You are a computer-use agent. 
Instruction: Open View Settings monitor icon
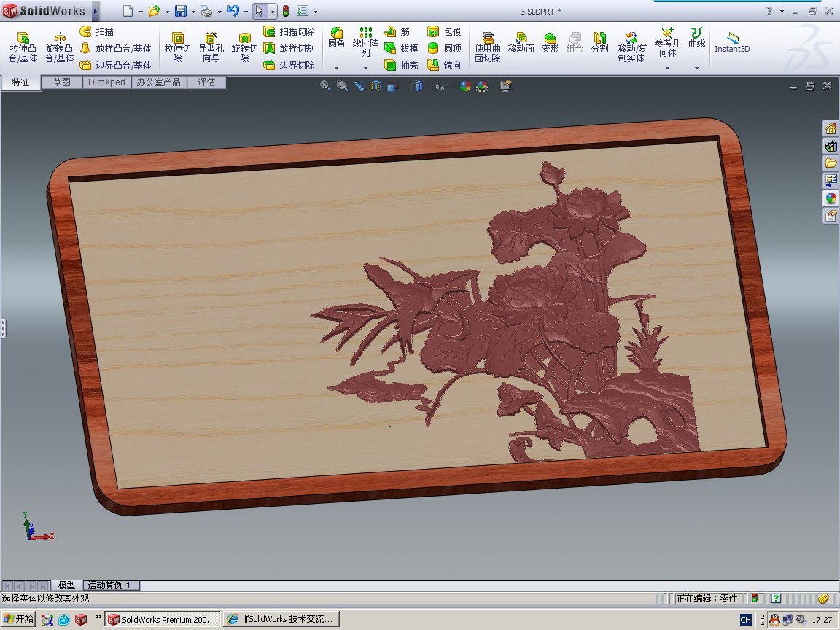pyautogui.click(x=506, y=86)
